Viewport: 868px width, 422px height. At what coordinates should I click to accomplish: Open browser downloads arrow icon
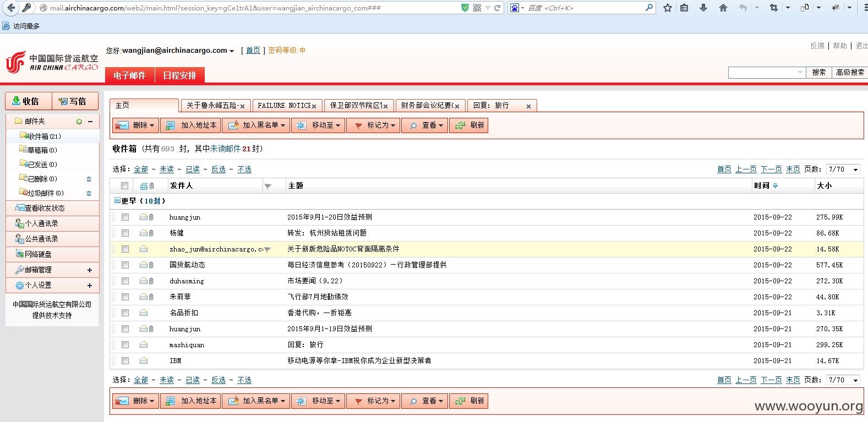[x=703, y=8]
